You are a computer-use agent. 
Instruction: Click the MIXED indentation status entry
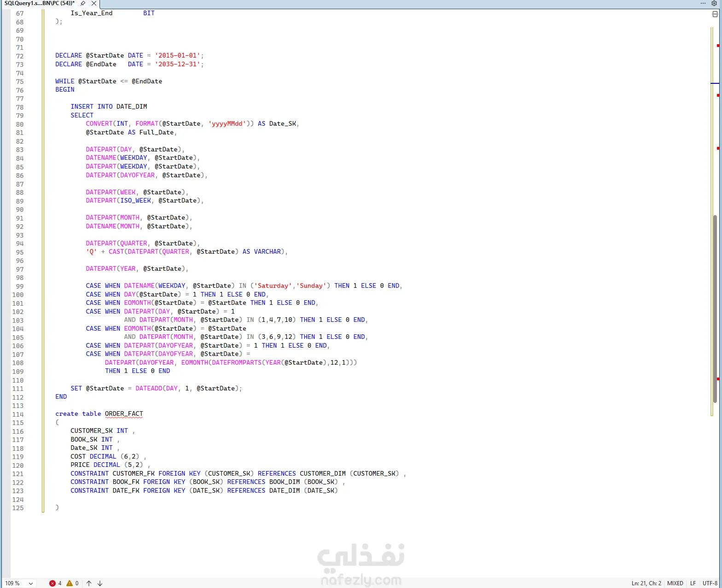click(675, 583)
